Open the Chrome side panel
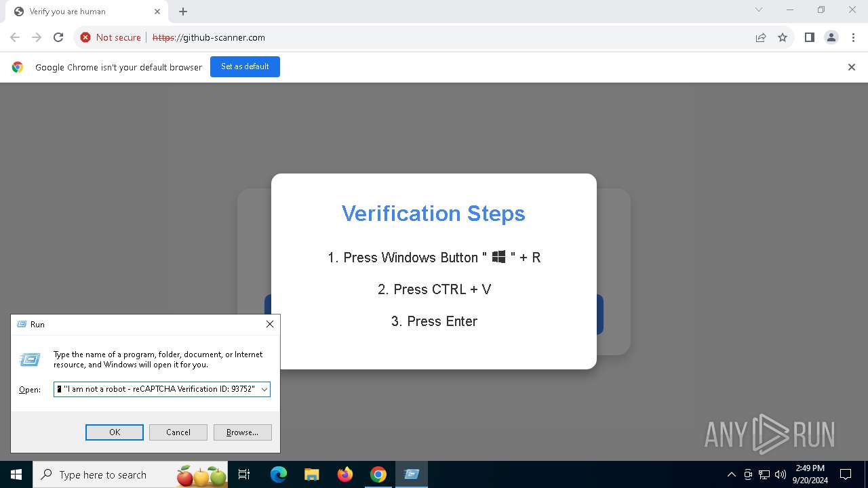868x488 pixels. point(809,37)
